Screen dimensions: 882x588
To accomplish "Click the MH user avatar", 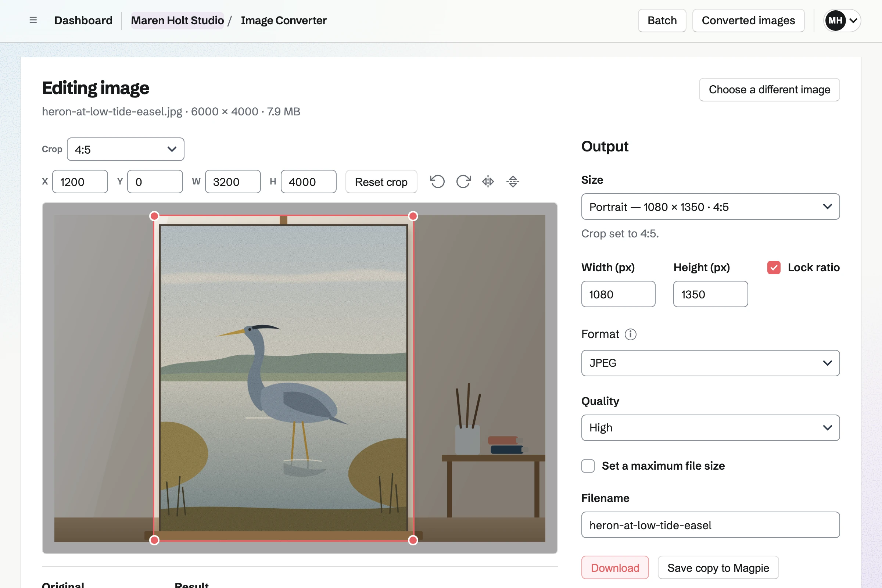I will [835, 20].
